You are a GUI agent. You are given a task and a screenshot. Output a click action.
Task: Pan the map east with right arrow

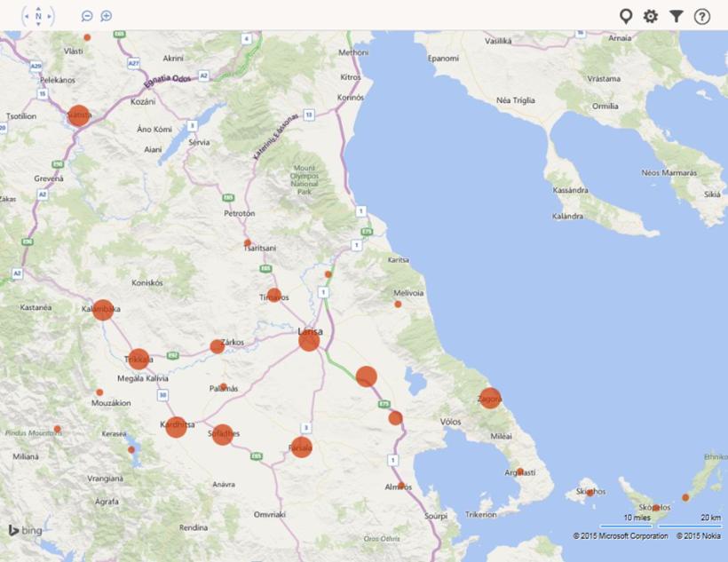[x=49, y=16]
